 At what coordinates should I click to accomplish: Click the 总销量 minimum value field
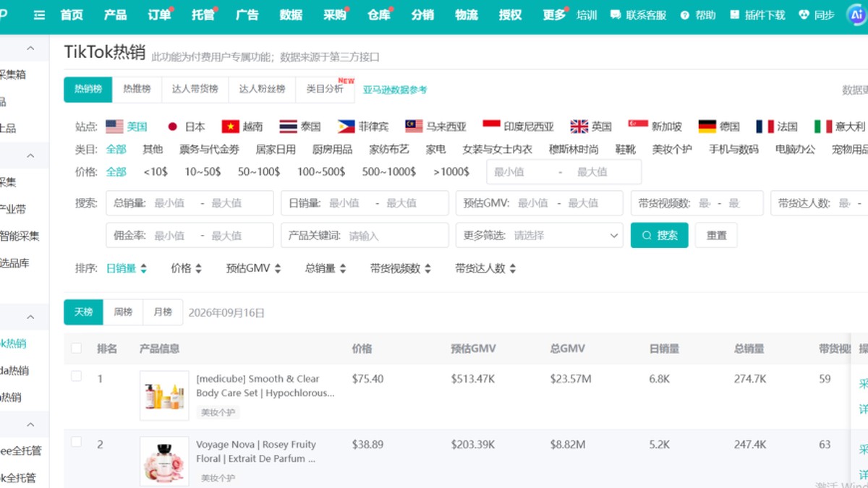[169, 203]
